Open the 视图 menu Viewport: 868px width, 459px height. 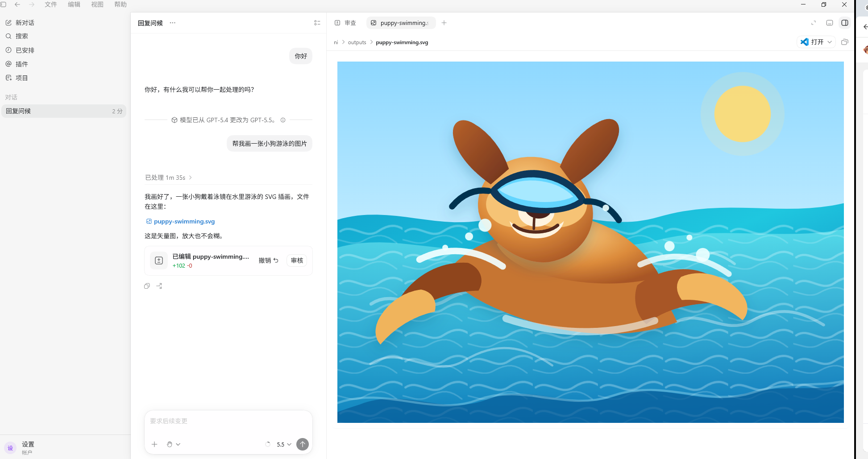coord(97,4)
